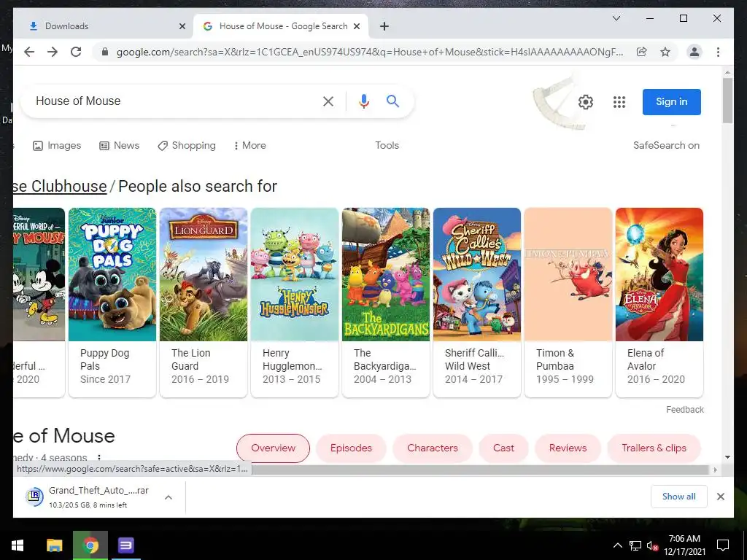Open the Windows Start menu

tap(18, 545)
